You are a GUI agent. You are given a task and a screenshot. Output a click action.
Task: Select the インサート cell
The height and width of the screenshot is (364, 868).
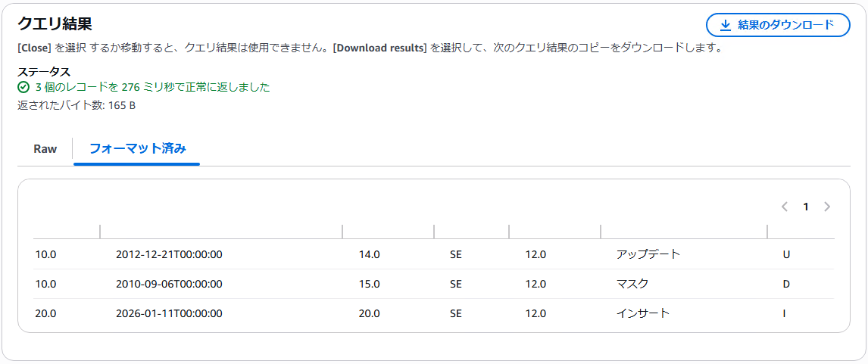point(643,313)
